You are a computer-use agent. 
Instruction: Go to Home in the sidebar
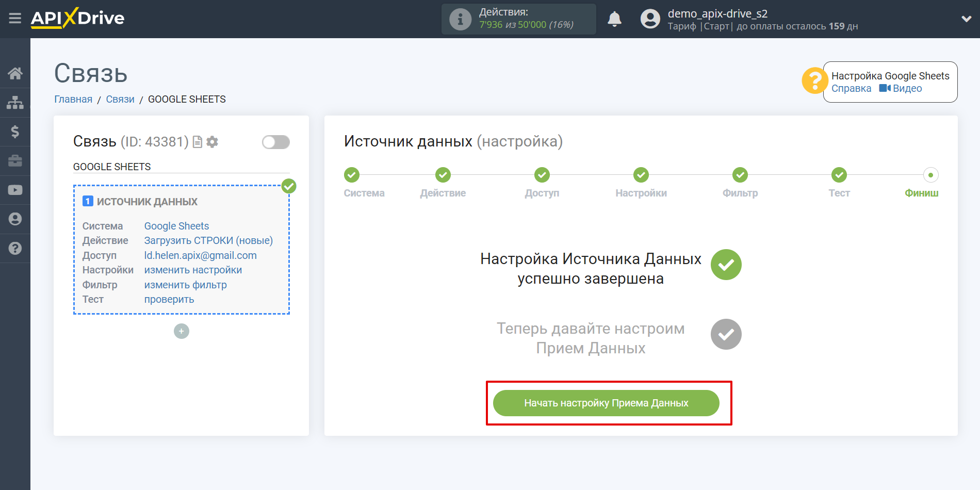pyautogui.click(x=15, y=73)
